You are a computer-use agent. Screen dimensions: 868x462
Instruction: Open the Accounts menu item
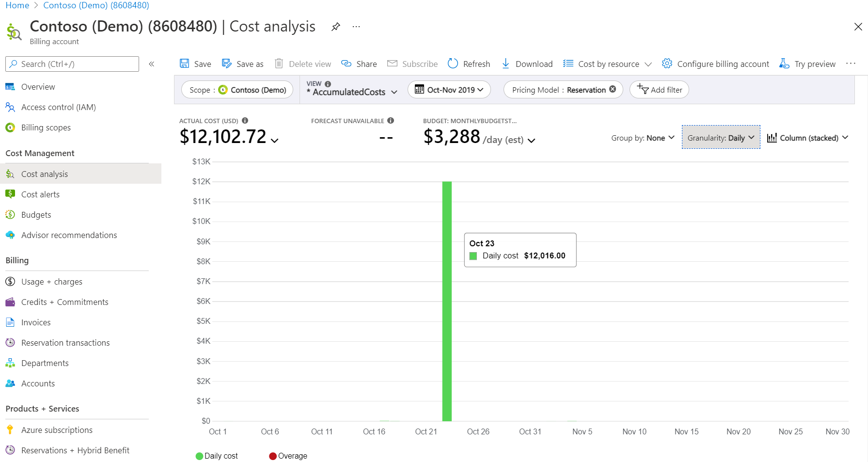coord(38,383)
